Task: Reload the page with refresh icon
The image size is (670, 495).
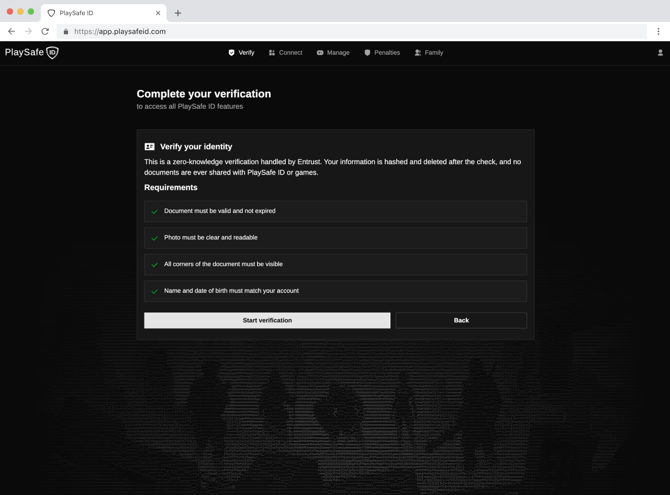Action: tap(45, 31)
